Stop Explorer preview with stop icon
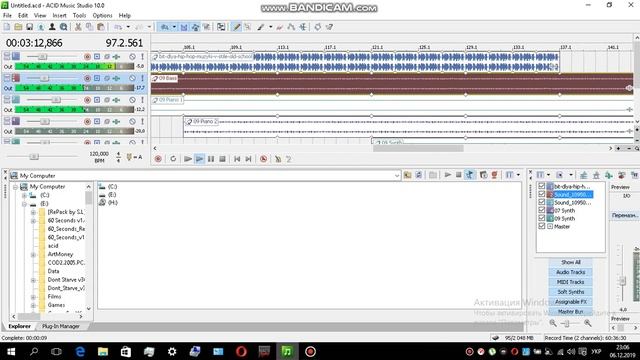This screenshot has height=360, width=640. 459,175
